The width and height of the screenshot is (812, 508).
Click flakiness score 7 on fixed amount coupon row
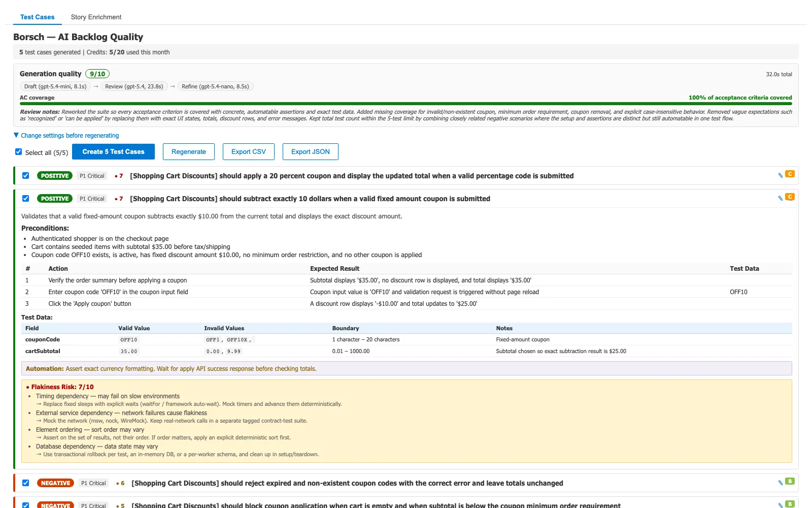coord(119,199)
